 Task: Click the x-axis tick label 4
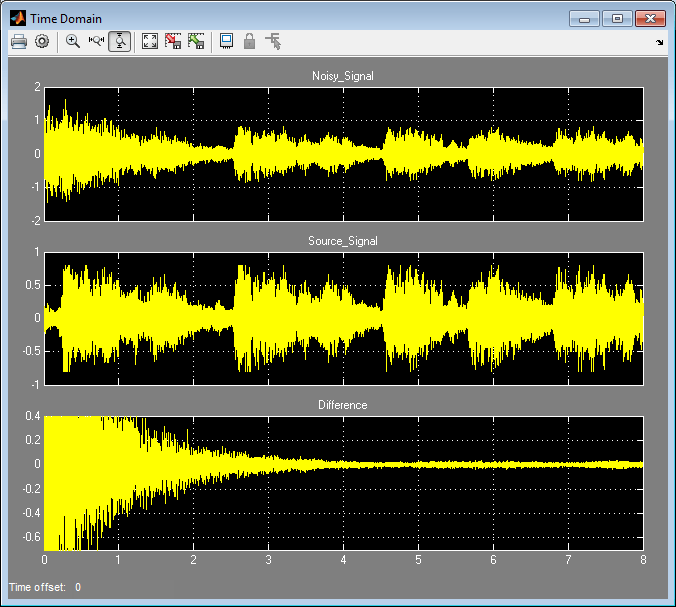pyautogui.click(x=343, y=560)
